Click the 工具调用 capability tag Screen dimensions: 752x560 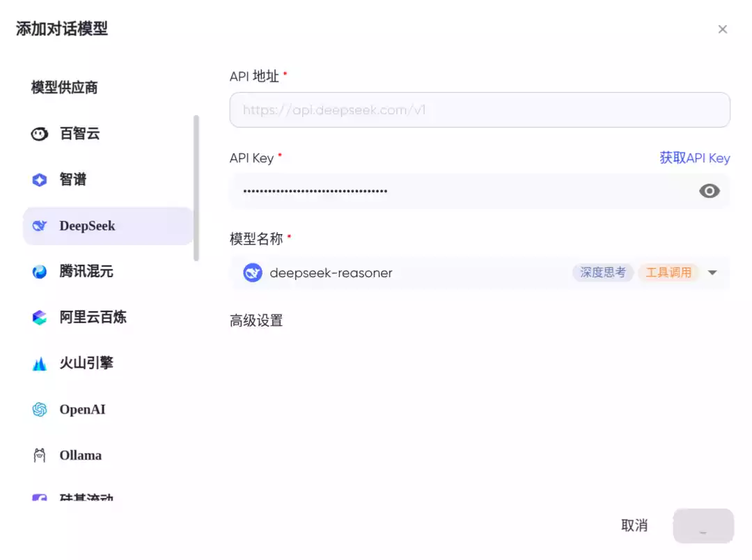[x=668, y=272]
